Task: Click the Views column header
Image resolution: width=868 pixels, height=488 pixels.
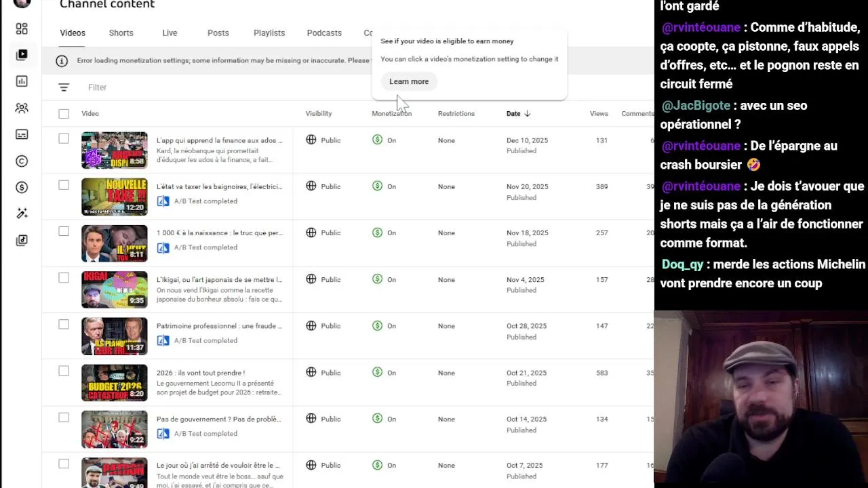Action: pyautogui.click(x=599, y=114)
